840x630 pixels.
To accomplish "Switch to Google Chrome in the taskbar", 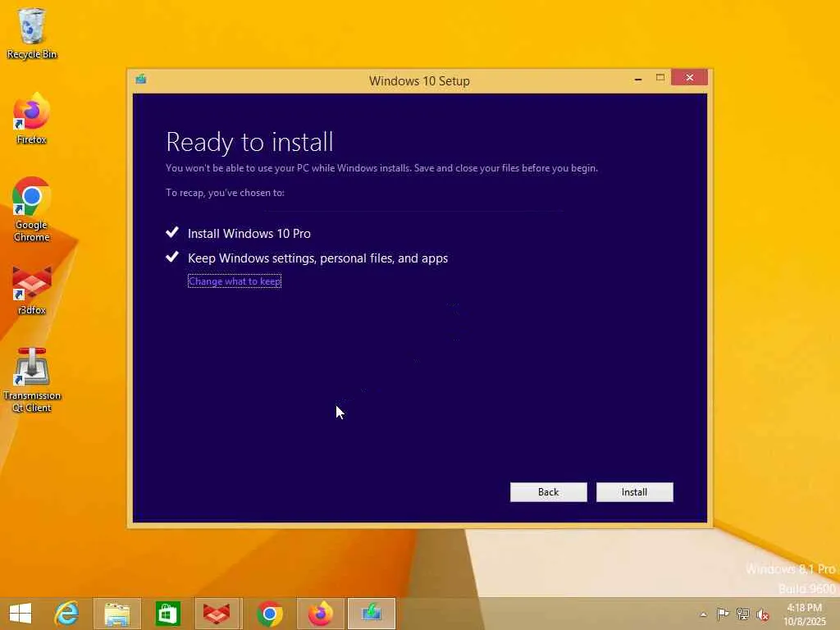I will click(x=269, y=614).
